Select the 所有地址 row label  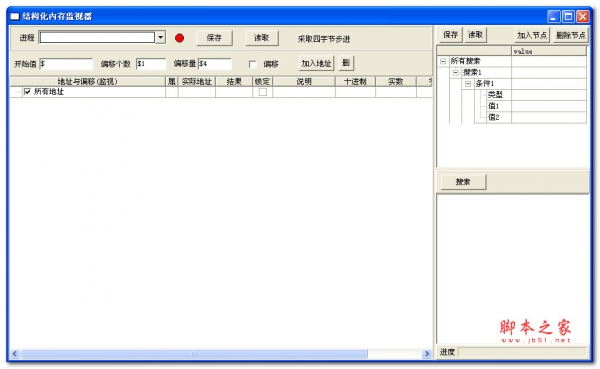(x=49, y=92)
